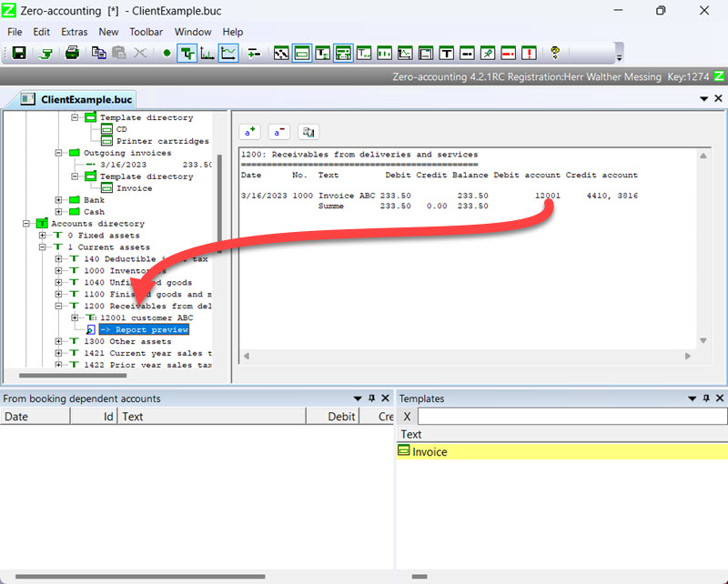Viewport: 728px width, 584px height.
Task: Toggle the green T accounts toolbar button
Action: (187, 53)
